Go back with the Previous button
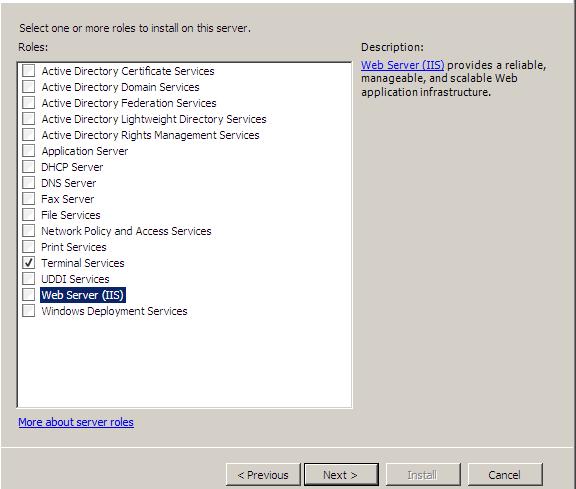Viewport: 576px width, 489px height. [x=263, y=475]
